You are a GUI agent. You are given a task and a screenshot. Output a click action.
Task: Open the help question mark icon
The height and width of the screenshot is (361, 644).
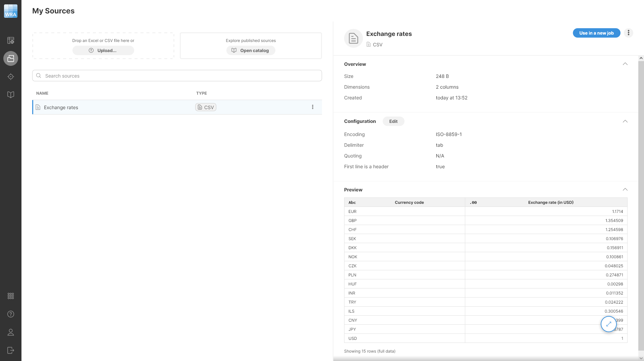pos(11,314)
